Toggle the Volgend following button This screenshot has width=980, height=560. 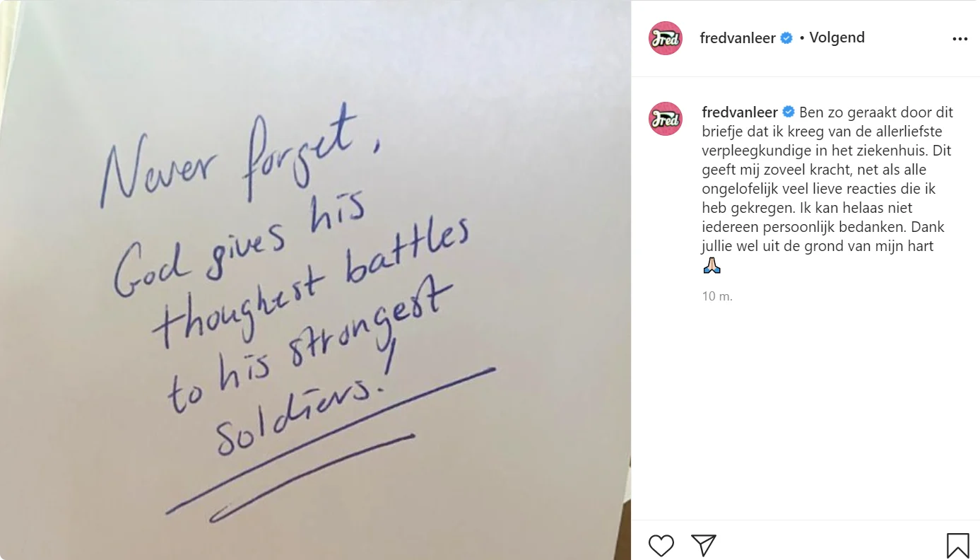click(837, 37)
